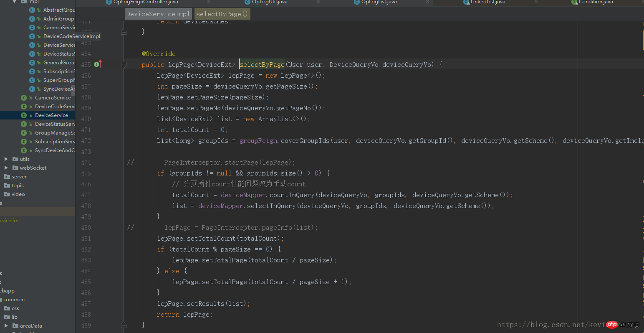The height and width of the screenshot is (333, 644).
Task: Click the interface icon of highlighted DeviceService
Action: coord(24,115)
